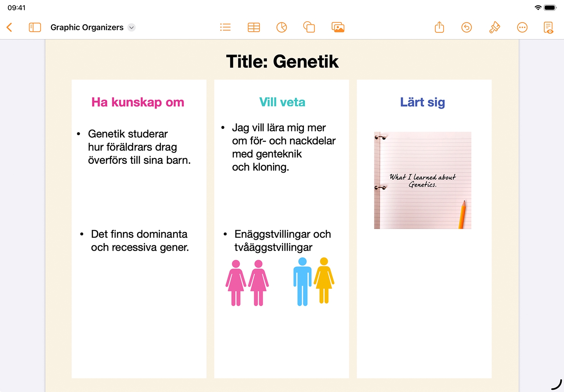This screenshot has width=564, height=392.
Task: Insert a table from toolbar
Action: pyautogui.click(x=253, y=27)
